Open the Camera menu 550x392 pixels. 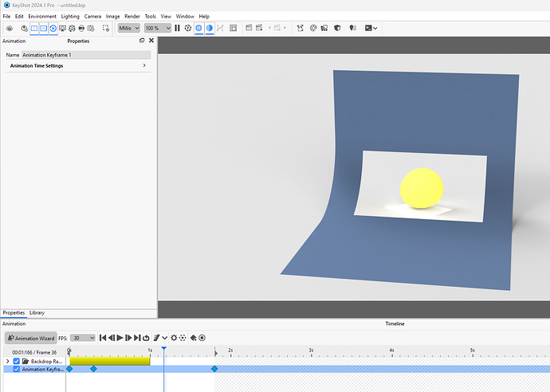92,16
